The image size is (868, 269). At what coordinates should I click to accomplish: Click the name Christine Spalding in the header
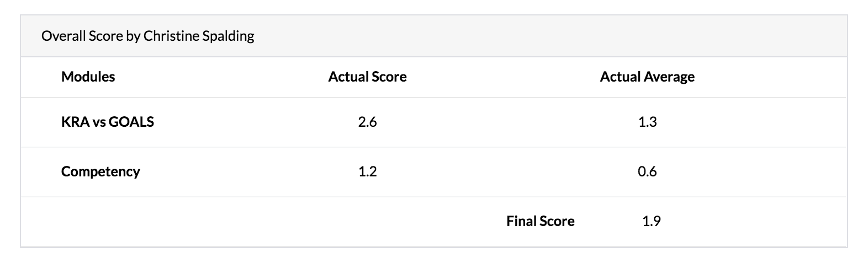(x=199, y=36)
